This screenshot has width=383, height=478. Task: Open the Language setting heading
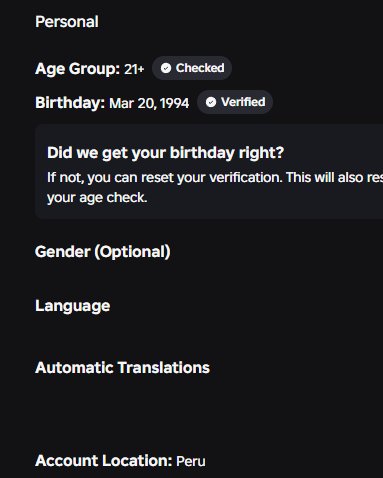[73, 306]
